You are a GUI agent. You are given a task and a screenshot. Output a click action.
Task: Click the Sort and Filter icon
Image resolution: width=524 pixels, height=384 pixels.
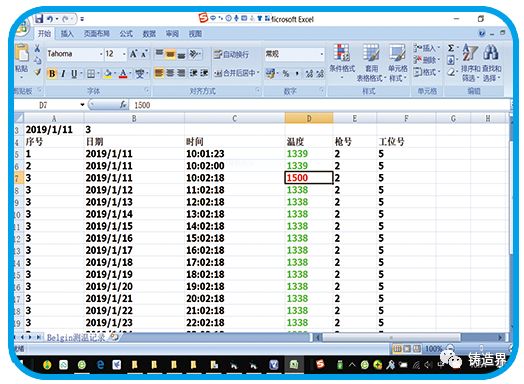coord(470,52)
